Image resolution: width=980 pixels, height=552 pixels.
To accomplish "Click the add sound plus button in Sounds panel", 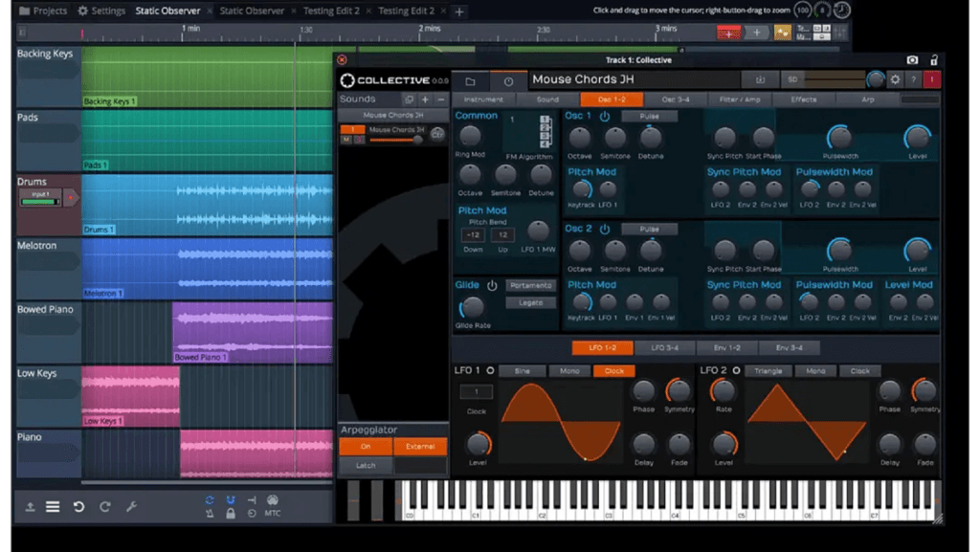I will click(x=424, y=99).
